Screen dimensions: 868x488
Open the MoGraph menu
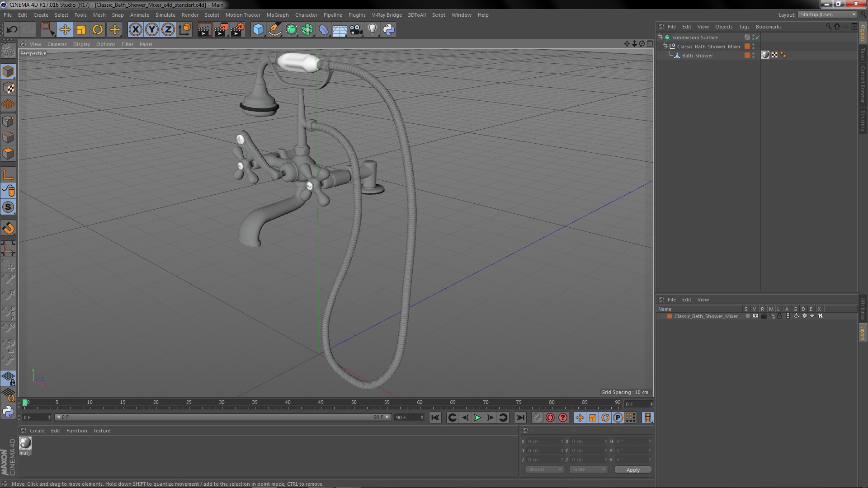click(x=278, y=15)
